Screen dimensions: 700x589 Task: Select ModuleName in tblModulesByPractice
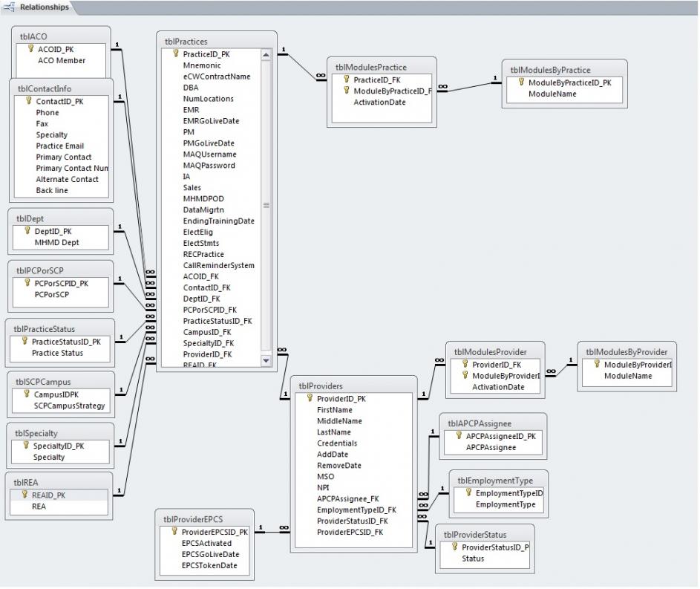[x=553, y=94]
